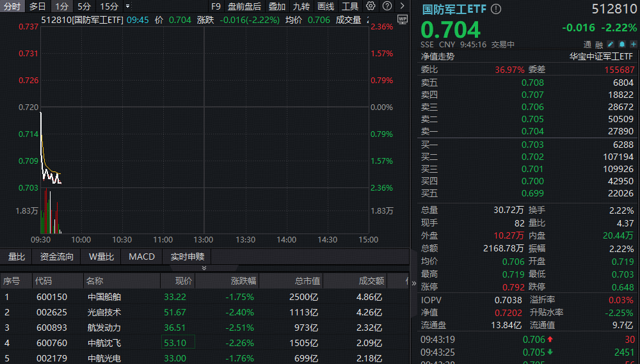640x364 pixels.
Task: Open the 画线 drawing tools
Action: [326, 6]
